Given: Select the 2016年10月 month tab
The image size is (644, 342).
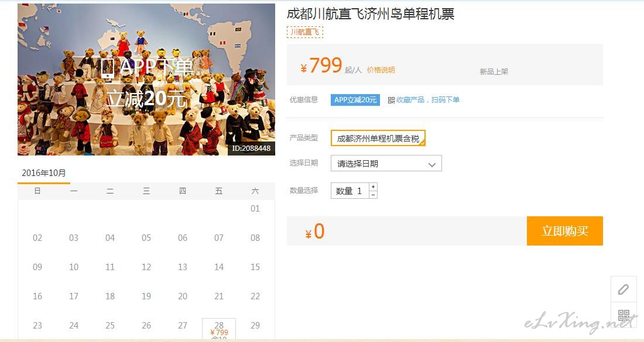Looking at the screenshot, I should pyautogui.click(x=44, y=174).
